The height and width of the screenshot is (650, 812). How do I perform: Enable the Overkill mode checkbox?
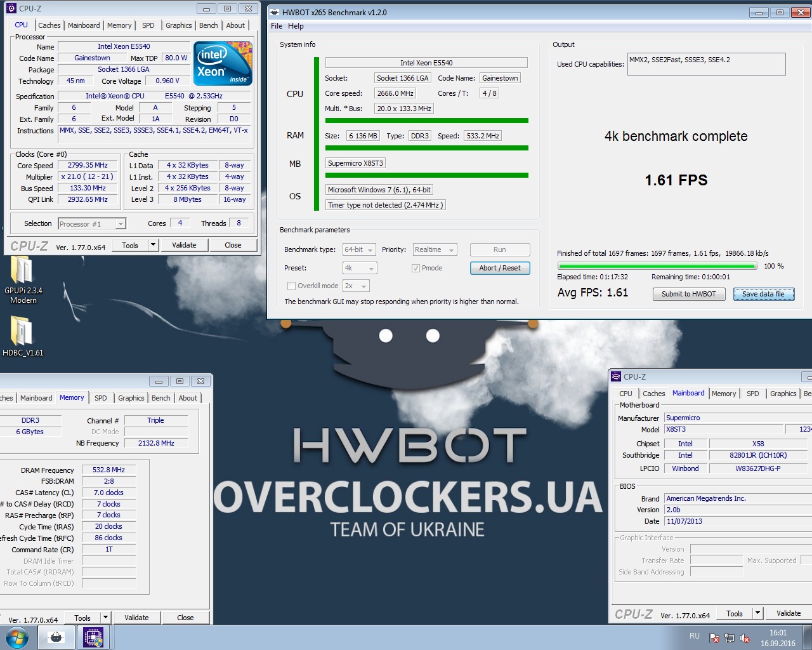[291, 286]
